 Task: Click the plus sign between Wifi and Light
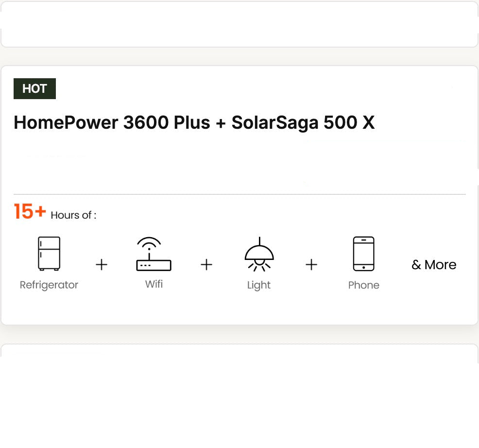pyautogui.click(x=206, y=265)
